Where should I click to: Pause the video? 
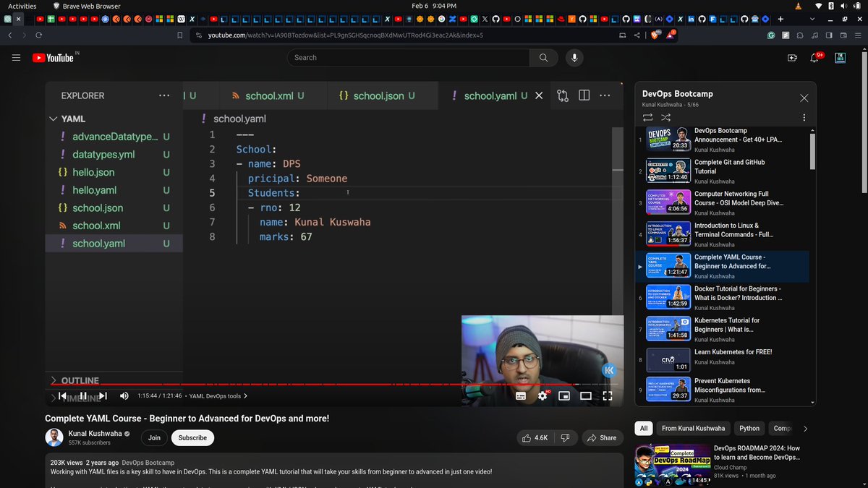pos(82,395)
